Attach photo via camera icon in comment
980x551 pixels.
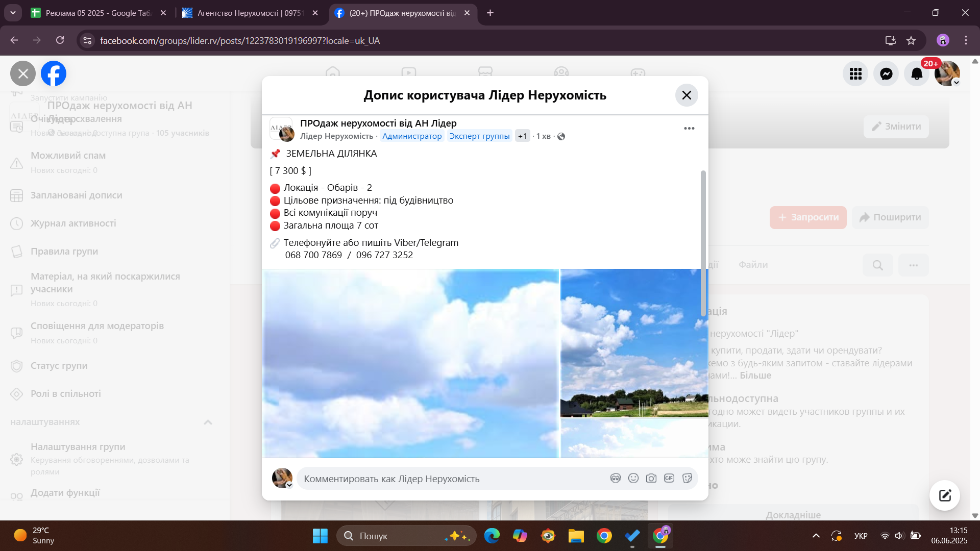[651, 478]
